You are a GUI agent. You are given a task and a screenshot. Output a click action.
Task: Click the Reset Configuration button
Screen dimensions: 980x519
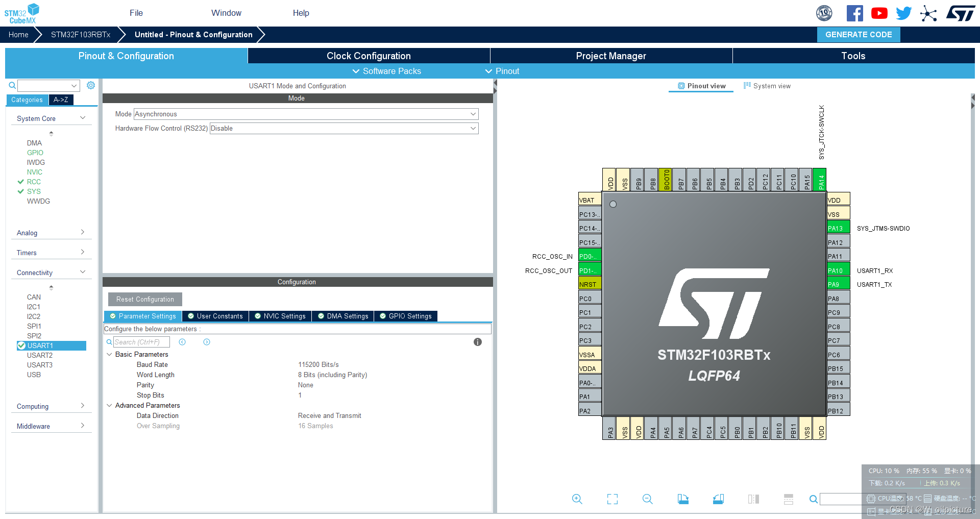(x=145, y=299)
